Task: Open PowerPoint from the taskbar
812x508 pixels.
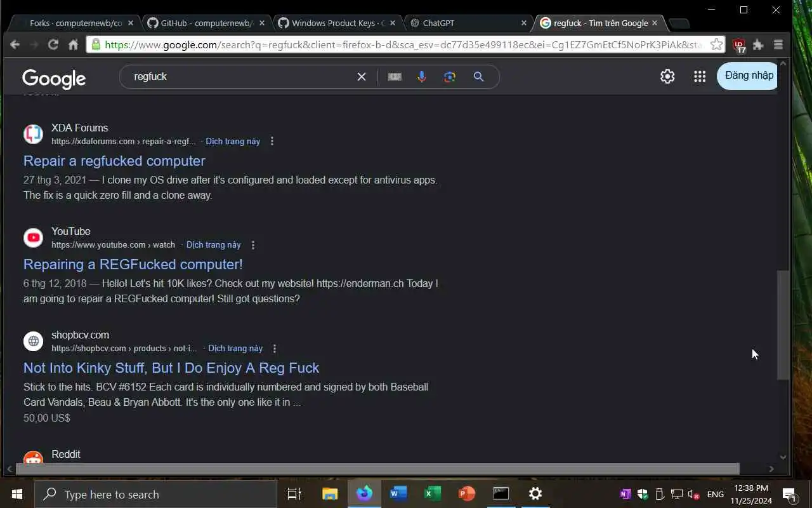Action: coord(467,494)
